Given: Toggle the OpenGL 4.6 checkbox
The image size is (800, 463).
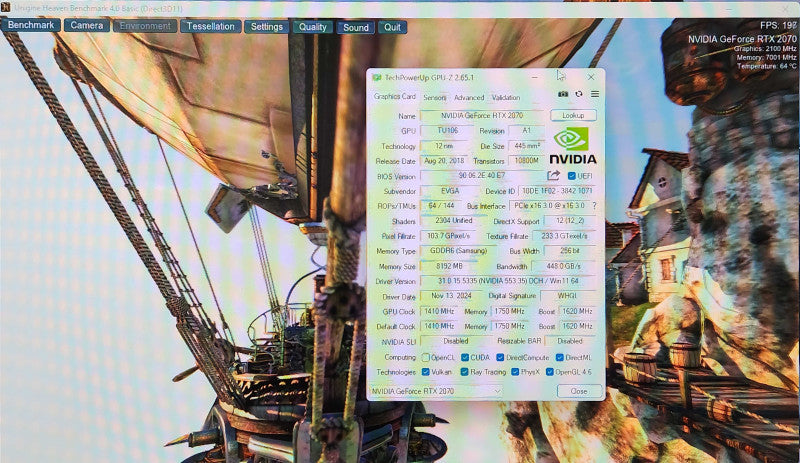Looking at the screenshot, I should 549,372.
